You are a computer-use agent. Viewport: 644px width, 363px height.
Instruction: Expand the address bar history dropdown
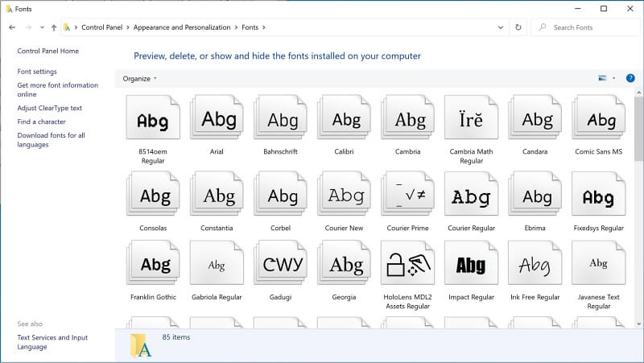[500, 27]
